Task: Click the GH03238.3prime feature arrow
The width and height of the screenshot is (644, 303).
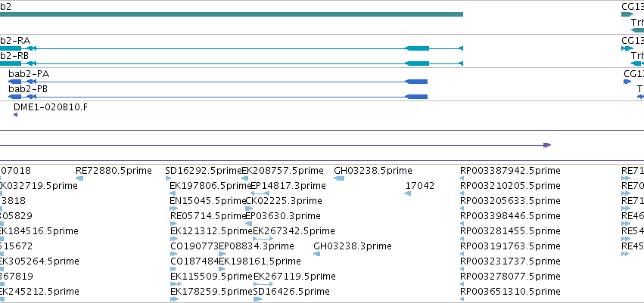Action: point(316,254)
